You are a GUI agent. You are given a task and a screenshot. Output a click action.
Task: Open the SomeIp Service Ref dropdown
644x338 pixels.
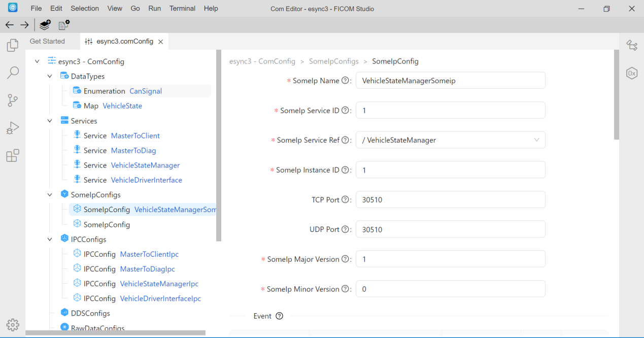(x=451, y=140)
